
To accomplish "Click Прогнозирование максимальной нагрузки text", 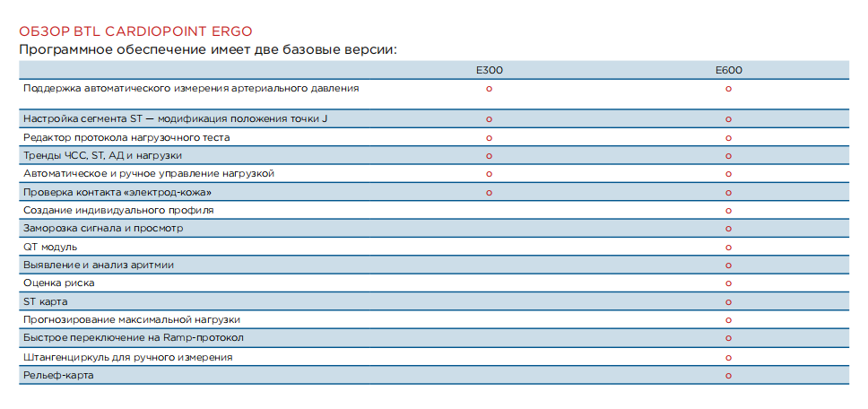I will coord(132,319).
